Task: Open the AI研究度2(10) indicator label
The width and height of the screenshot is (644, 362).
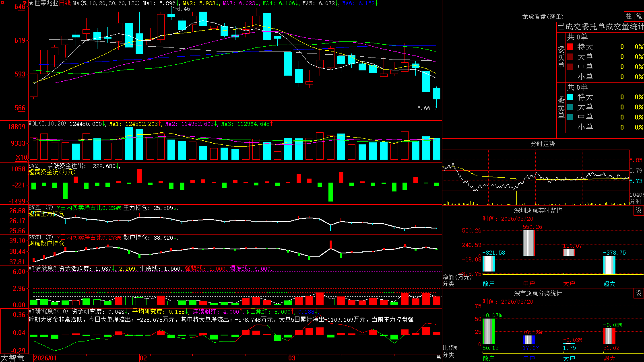Action: (x=48, y=311)
